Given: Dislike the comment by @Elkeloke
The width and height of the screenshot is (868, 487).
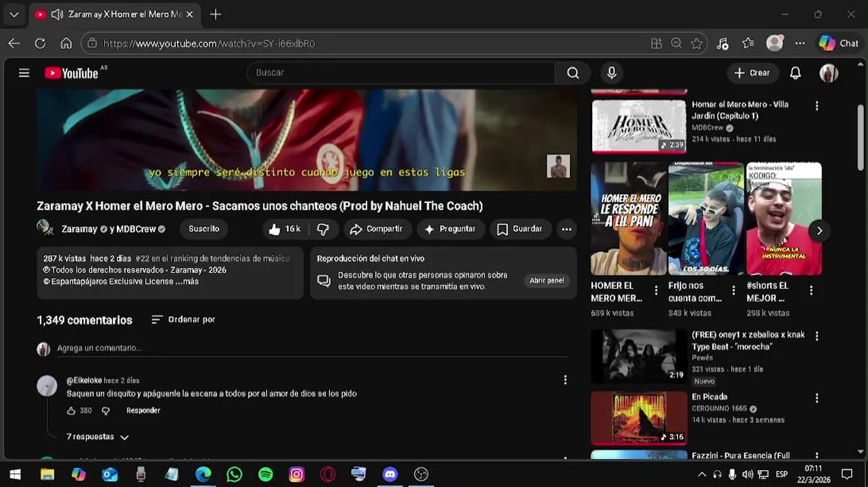Looking at the screenshot, I should coord(105,411).
